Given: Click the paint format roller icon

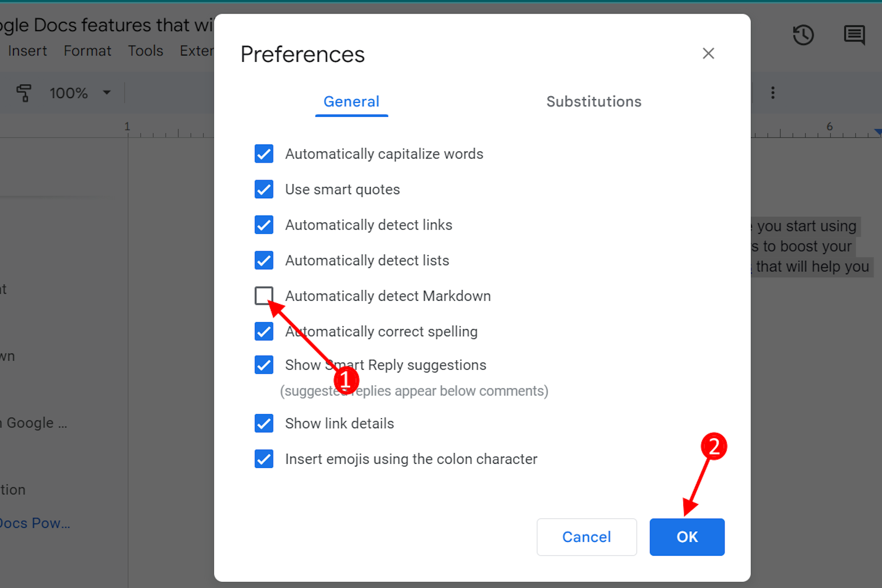Looking at the screenshot, I should pos(24,93).
